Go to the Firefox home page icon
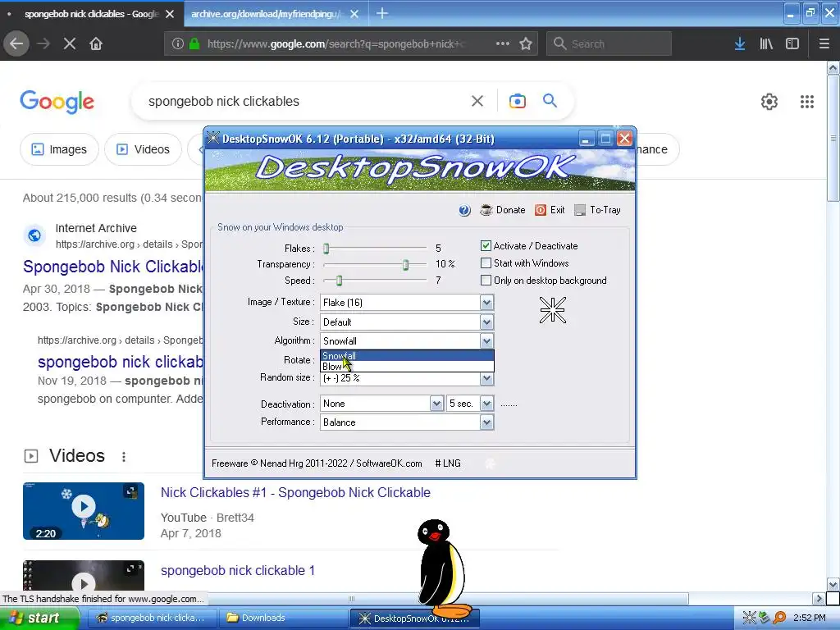Viewport: 840px width, 630px height. tap(96, 43)
